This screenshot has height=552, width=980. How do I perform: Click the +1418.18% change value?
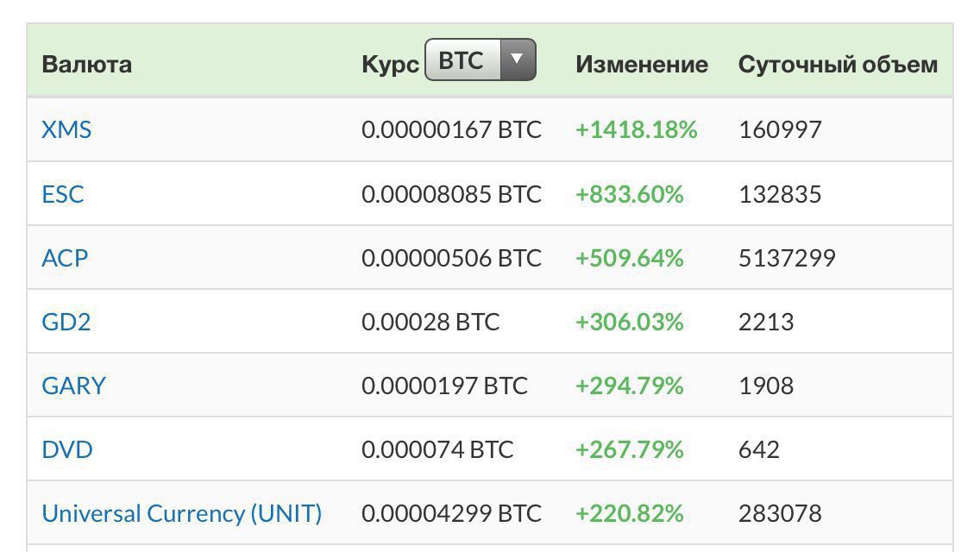[637, 129]
